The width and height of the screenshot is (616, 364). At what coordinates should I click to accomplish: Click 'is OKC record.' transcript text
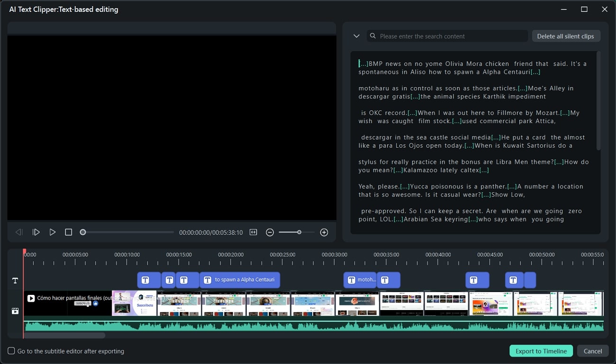pos(384,113)
